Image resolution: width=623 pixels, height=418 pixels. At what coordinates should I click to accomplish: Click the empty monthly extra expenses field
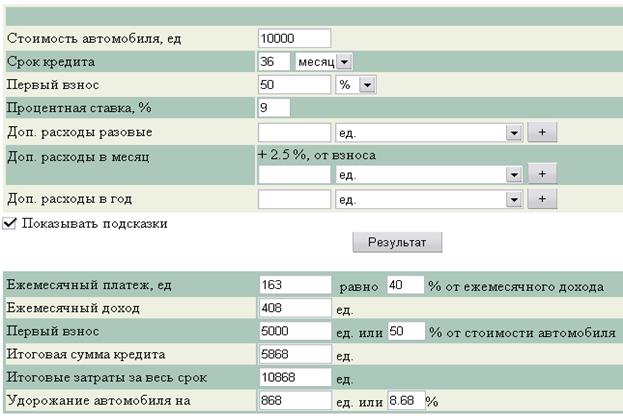pyautogui.click(x=293, y=174)
